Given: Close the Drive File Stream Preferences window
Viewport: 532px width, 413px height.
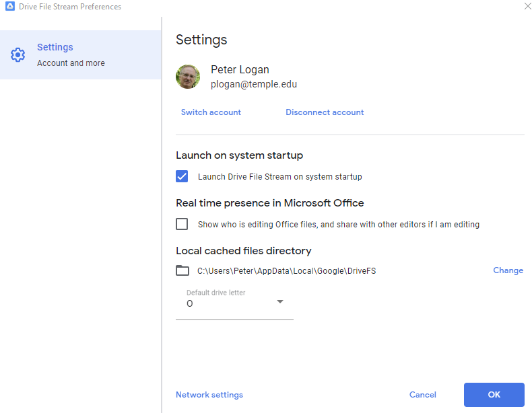Looking at the screenshot, I should click(527, 6).
